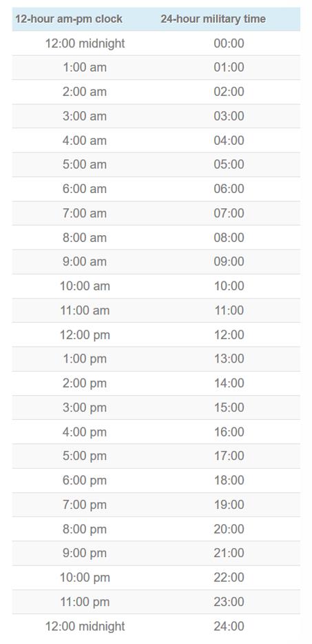Viewport: 312px width, 644px height.
Task: Click the 07:00 cell
Action: click(229, 213)
